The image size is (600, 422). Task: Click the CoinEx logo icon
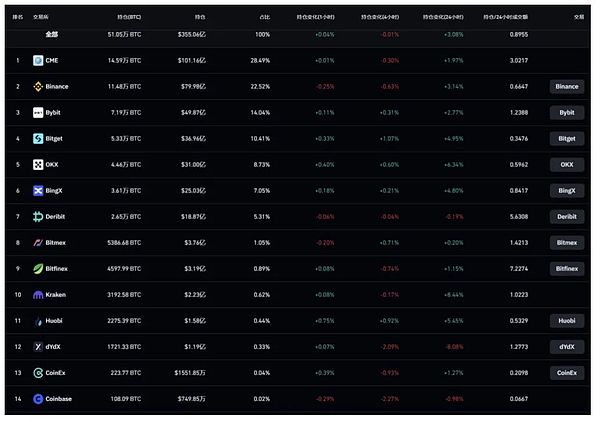click(38, 373)
